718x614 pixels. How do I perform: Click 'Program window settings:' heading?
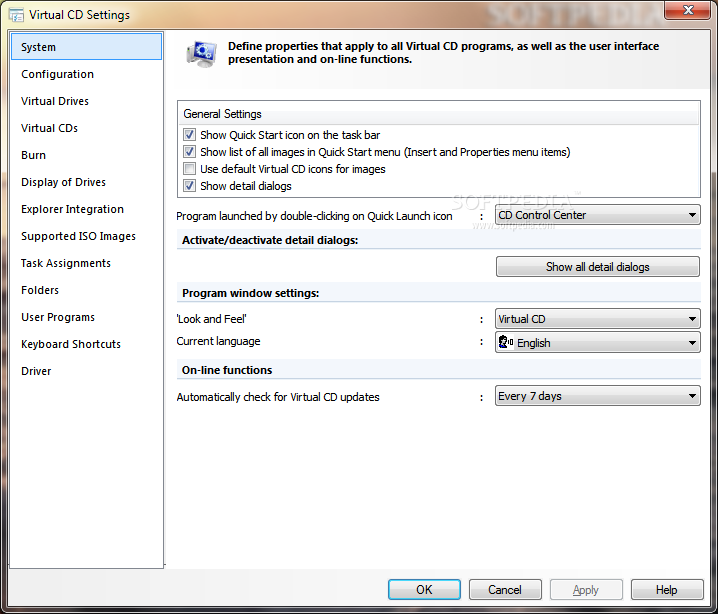tap(250, 293)
